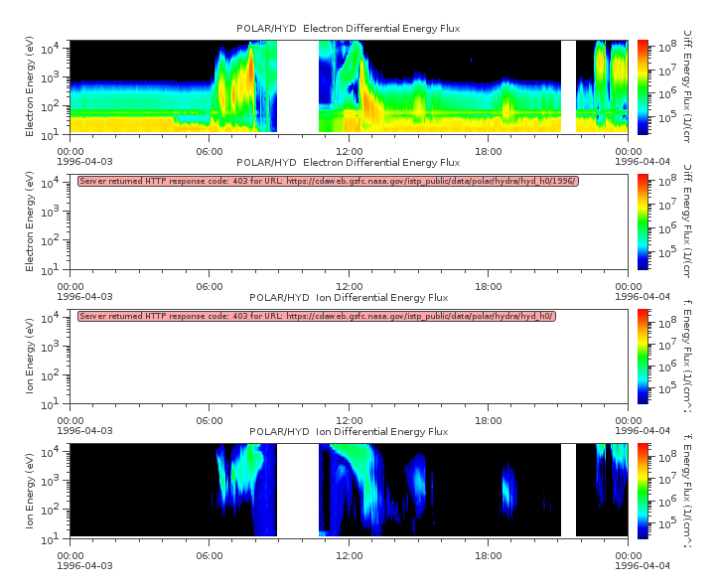
Task: Click the bottom panel's Ion Energy axis label
Action: (30, 490)
